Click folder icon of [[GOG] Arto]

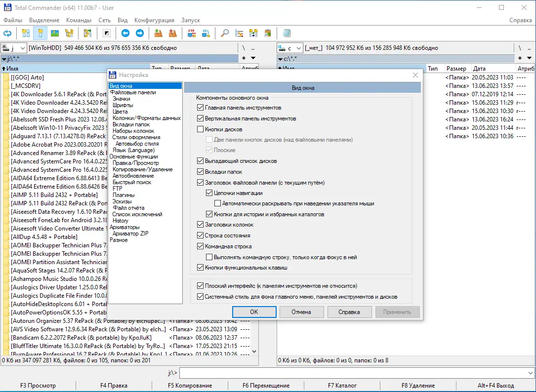coord(6,78)
